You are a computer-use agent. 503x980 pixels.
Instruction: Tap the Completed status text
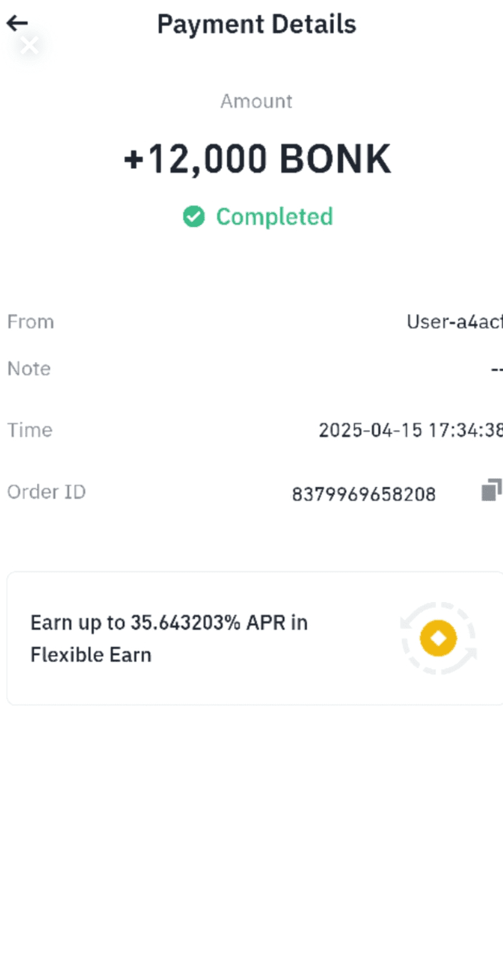[274, 217]
